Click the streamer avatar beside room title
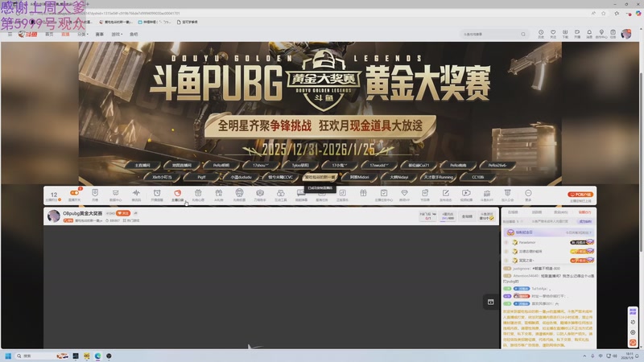The width and height of the screenshot is (644, 362). pyautogui.click(x=53, y=216)
